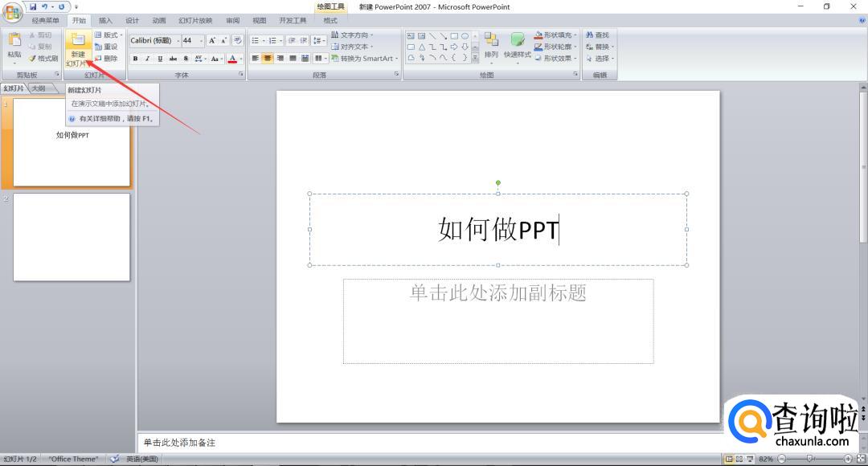Run spell check from status bar
This screenshot has width=868, height=466.
115,459
